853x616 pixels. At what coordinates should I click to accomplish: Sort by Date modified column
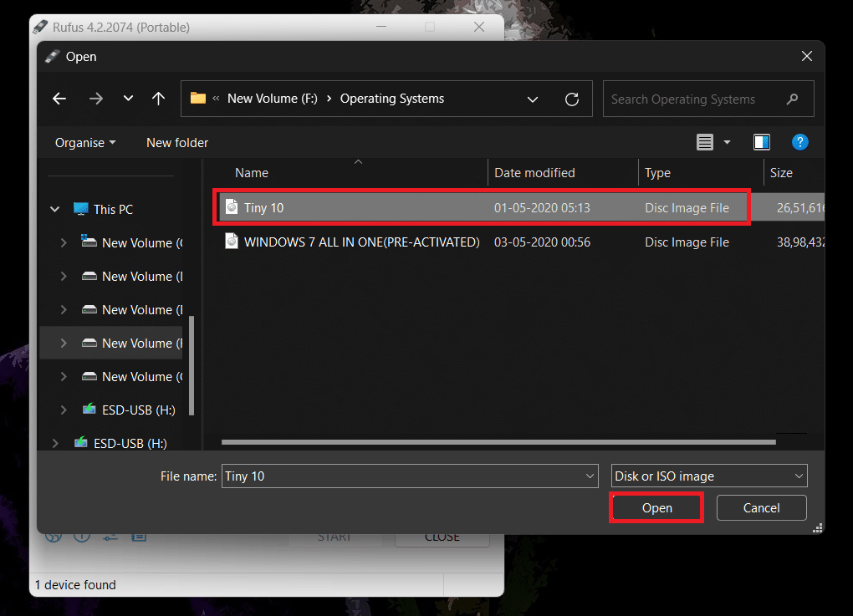(x=534, y=173)
